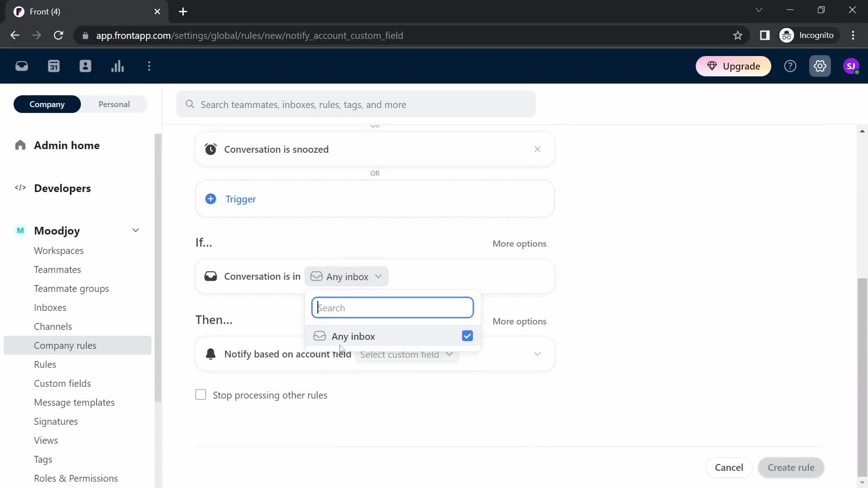Open a new browser tab
The image size is (868, 488).
click(183, 12)
